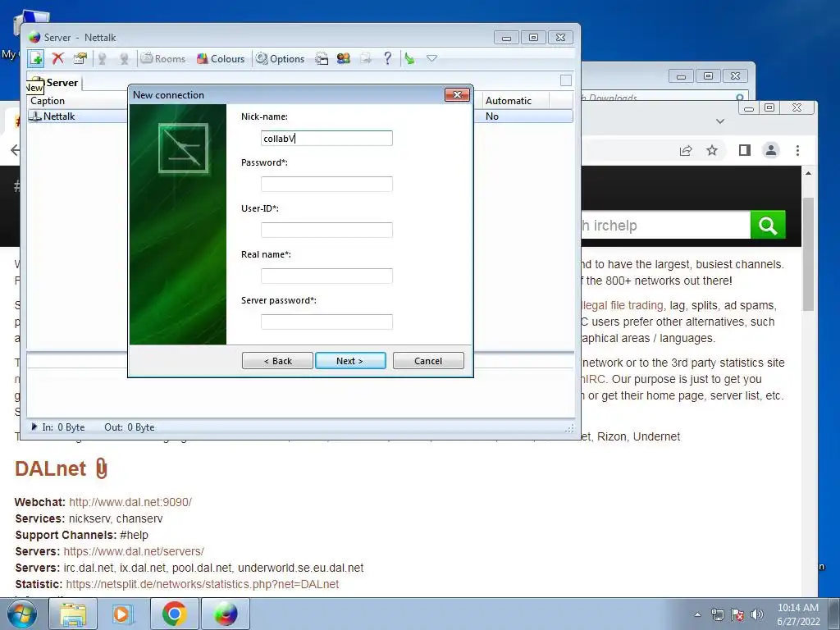Open the server properties toolbar icon
Screen dimensions: 840x630
pyautogui.click(x=80, y=58)
